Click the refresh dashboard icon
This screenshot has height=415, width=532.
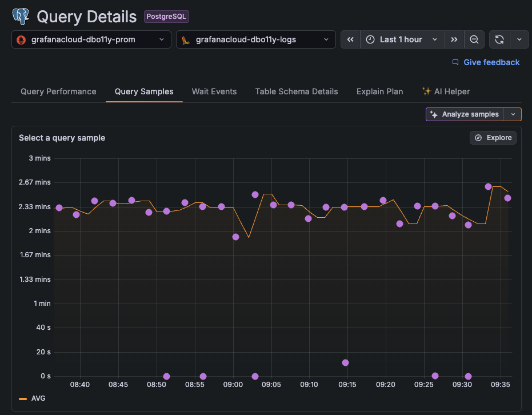(x=498, y=39)
